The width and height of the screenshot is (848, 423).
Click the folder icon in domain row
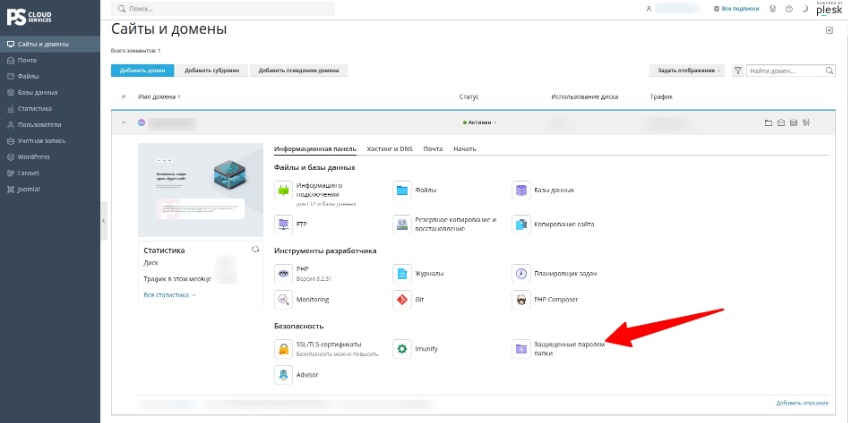(x=768, y=123)
